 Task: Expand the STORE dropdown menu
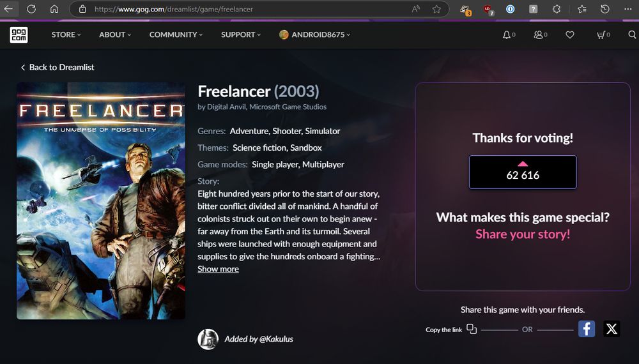pyautogui.click(x=66, y=35)
